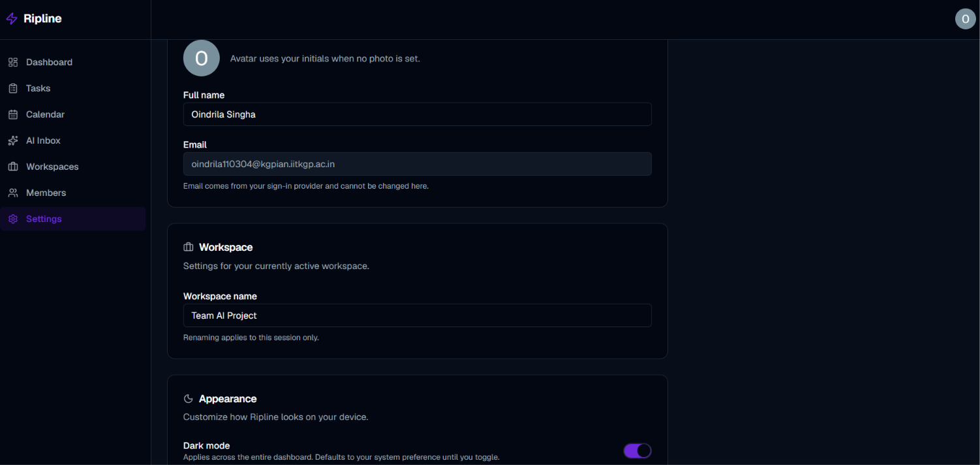Click the moon icon beside Appearance heading
Image resolution: width=980 pixels, height=465 pixels.
(x=189, y=399)
